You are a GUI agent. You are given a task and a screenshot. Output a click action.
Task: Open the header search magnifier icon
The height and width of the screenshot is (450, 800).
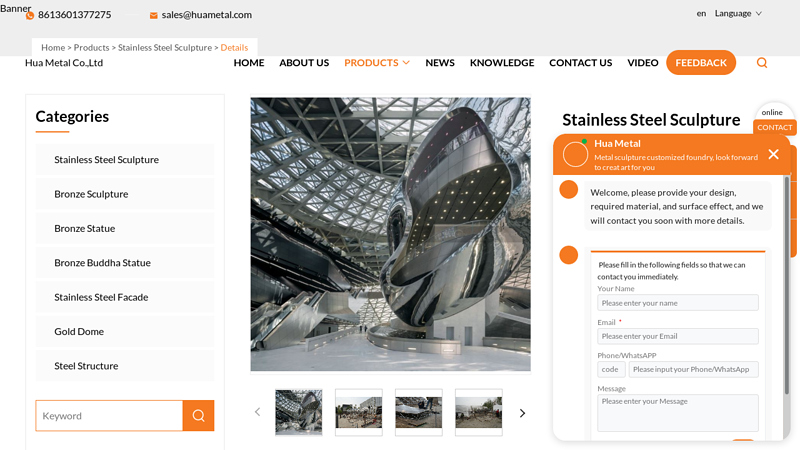pos(762,63)
